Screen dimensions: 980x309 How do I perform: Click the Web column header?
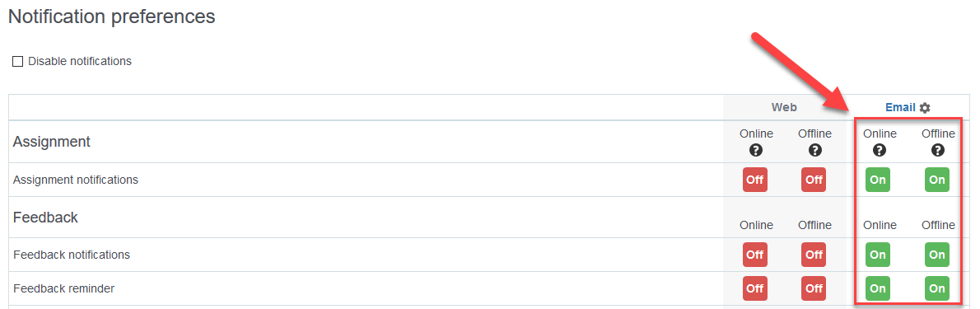coord(784,108)
